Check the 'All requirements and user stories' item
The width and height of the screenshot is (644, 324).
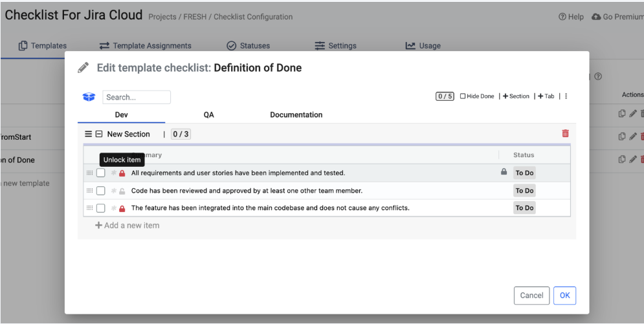[x=101, y=173]
